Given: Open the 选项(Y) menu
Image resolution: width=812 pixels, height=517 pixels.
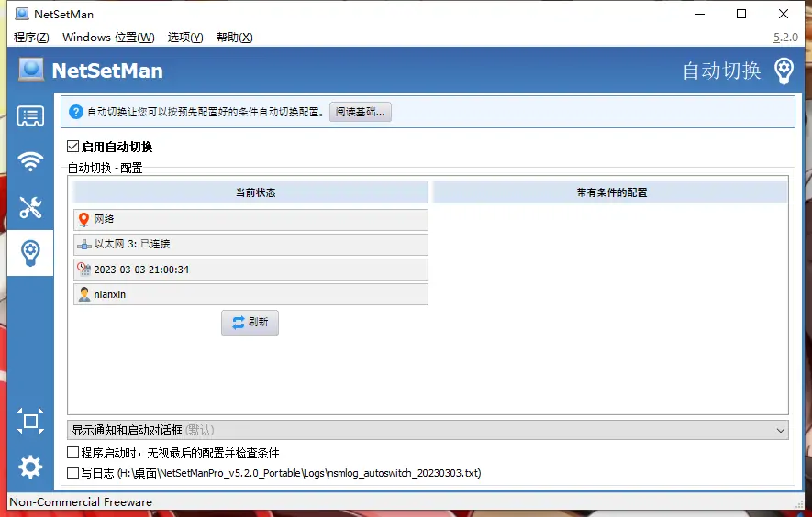Looking at the screenshot, I should coord(184,38).
